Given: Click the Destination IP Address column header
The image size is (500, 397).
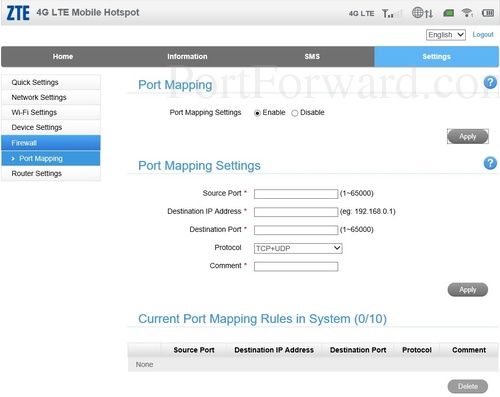Looking at the screenshot, I should 274,350.
